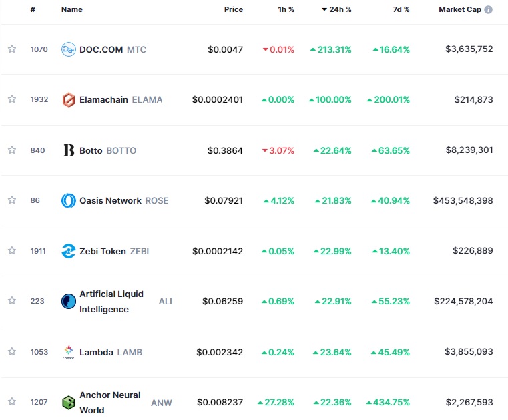Click the Botto logo icon
Screen dimensions: 508x420
coord(69,150)
